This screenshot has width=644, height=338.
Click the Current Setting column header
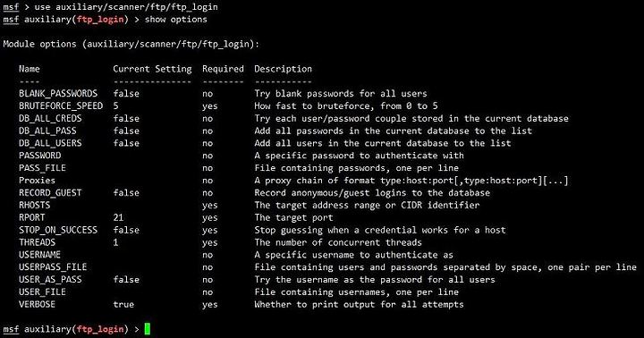coord(152,69)
